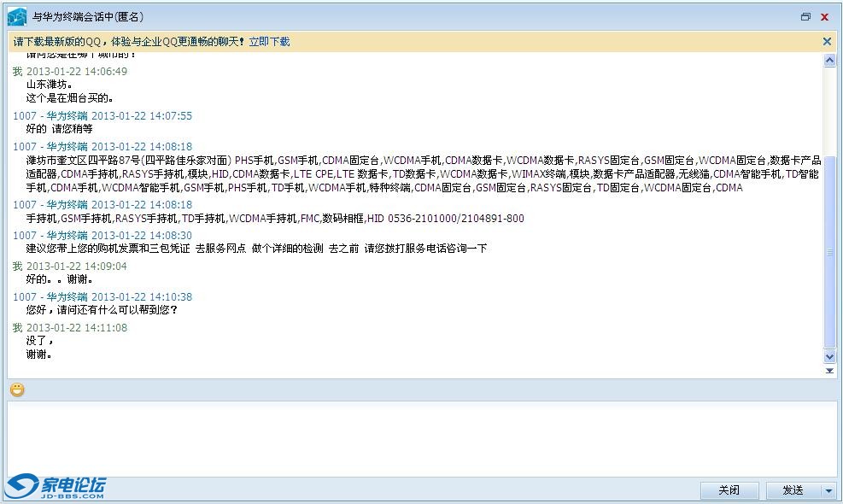Viewport: 843px width, 504px height.
Task: Open the 立即下载 download link
Action: point(269,41)
